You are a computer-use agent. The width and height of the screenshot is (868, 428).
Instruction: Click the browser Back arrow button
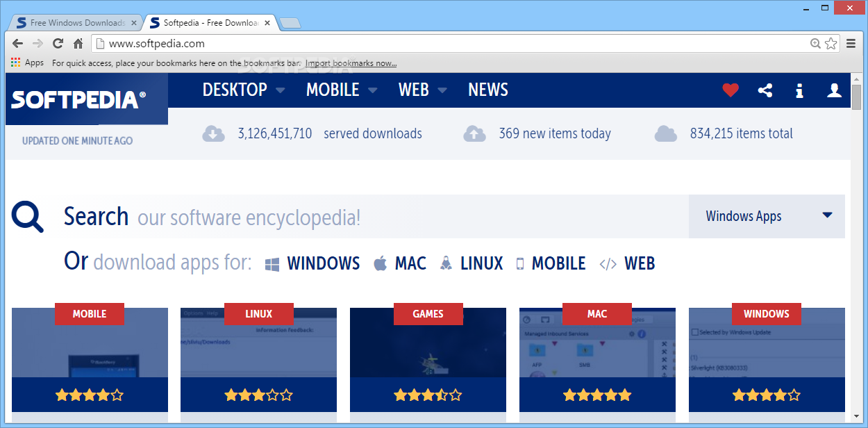click(x=18, y=44)
